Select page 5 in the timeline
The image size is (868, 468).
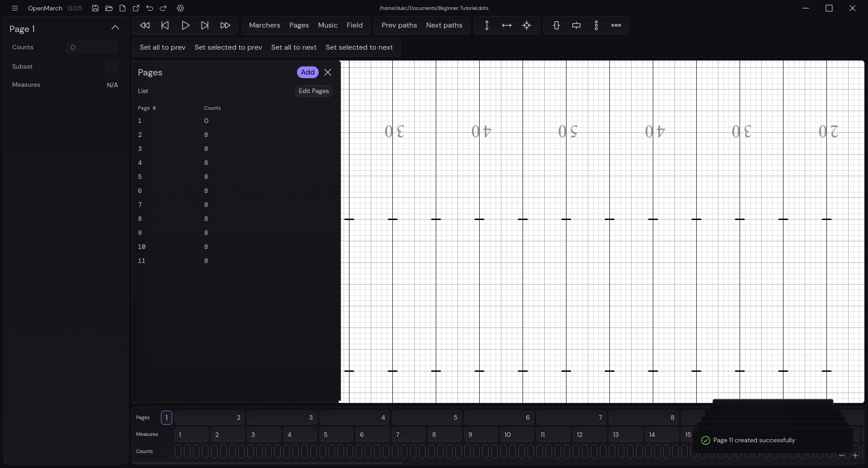(426, 417)
